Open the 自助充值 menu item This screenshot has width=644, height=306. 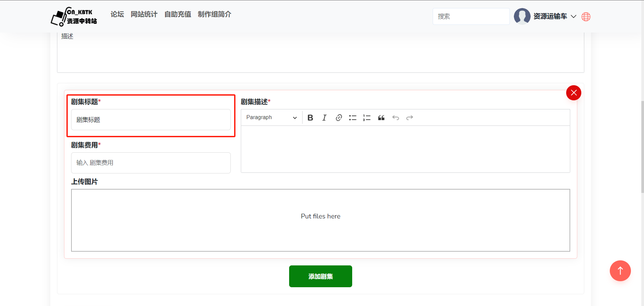click(177, 14)
